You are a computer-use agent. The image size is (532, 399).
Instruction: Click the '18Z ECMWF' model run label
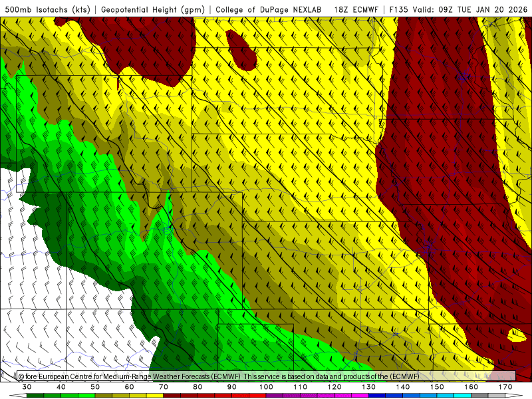coord(356,9)
